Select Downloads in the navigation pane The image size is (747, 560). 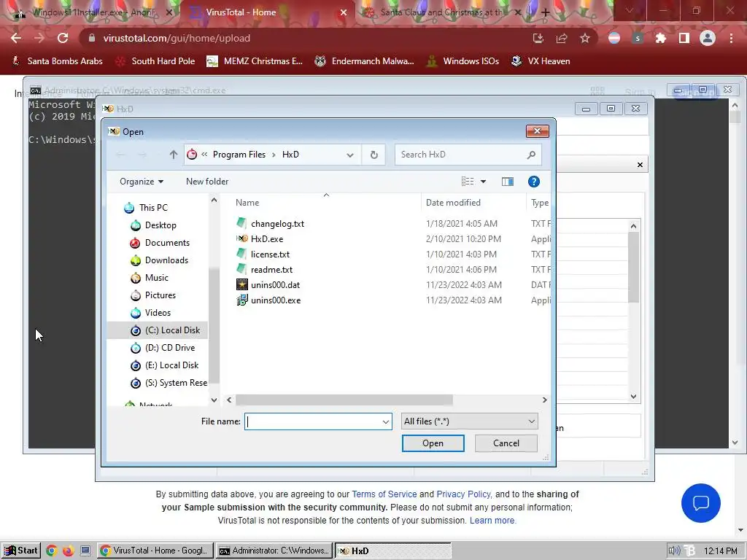click(166, 260)
